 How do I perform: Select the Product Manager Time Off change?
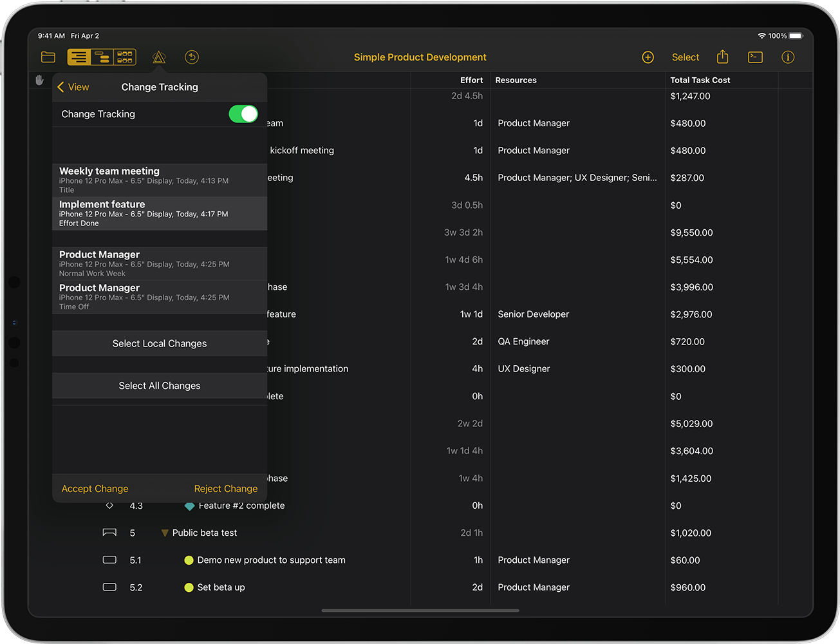click(x=160, y=297)
